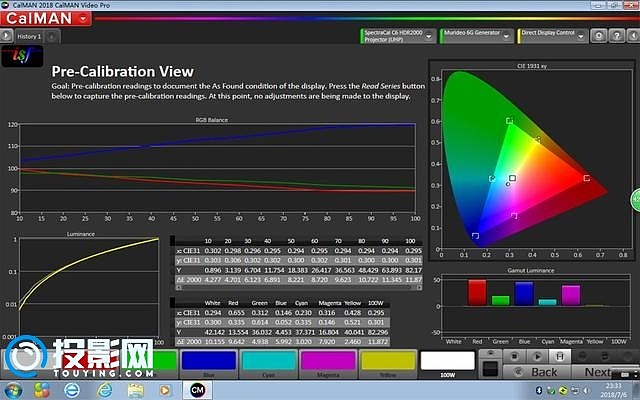Open the Direct Display Control dropdown
640x400 pixels.
click(581, 36)
